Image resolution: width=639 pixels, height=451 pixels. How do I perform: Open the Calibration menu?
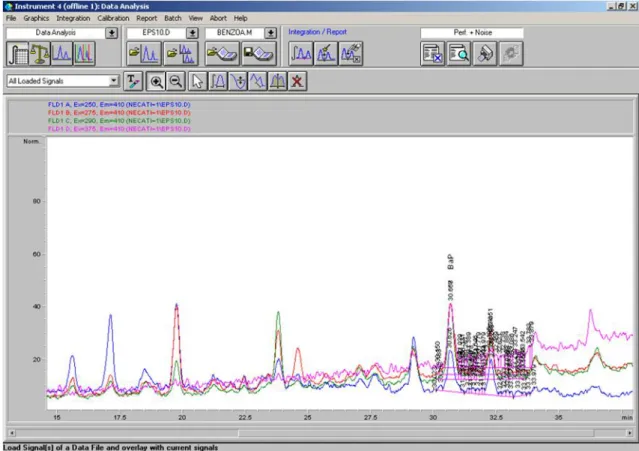[x=113, y=18]
